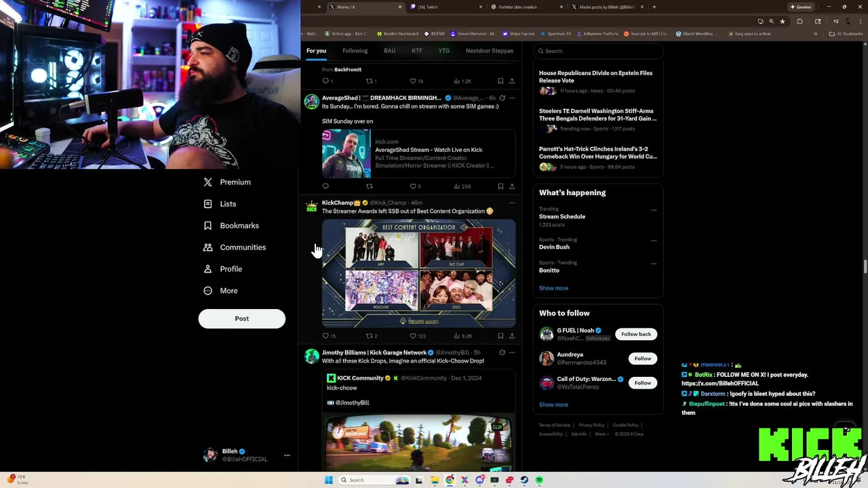Switch to the YTG timeline tab
Image resolution: width=868 pixels, height=488 pixels.
coord(443,51)
